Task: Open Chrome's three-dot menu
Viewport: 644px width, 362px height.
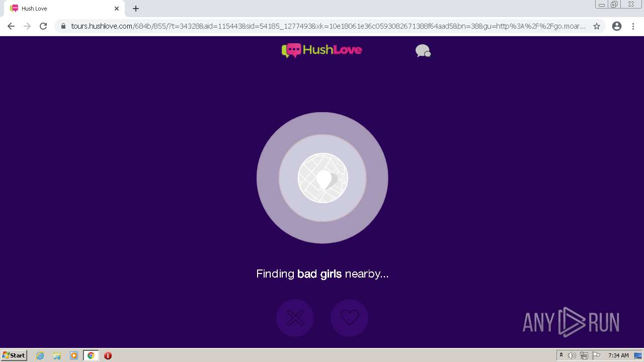Action: pos(633,26)
